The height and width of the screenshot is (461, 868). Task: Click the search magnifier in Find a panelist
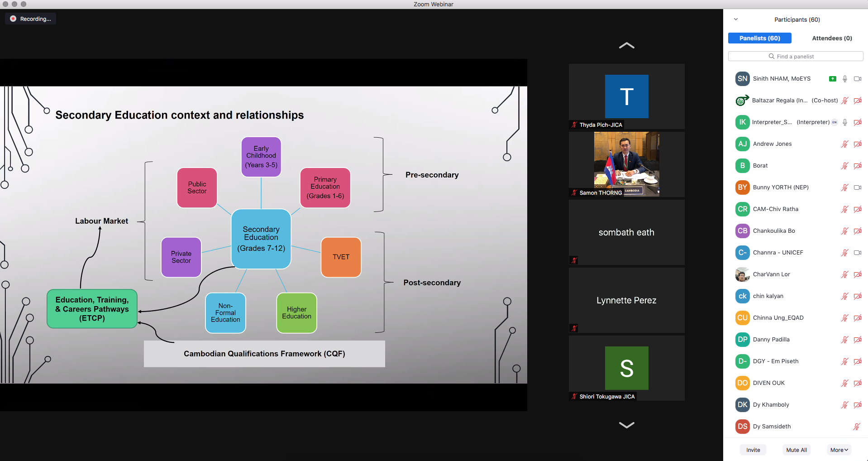click(x=772, y=57)
